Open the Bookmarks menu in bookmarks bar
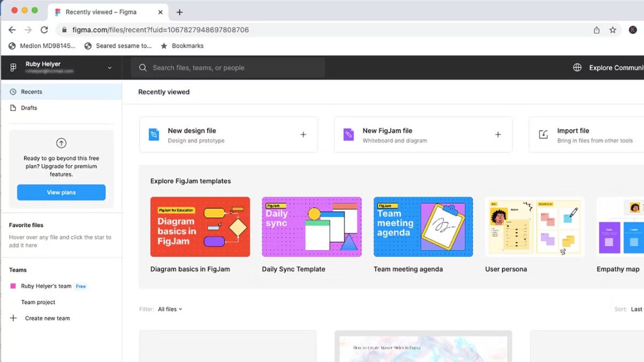 click(187, 46)
